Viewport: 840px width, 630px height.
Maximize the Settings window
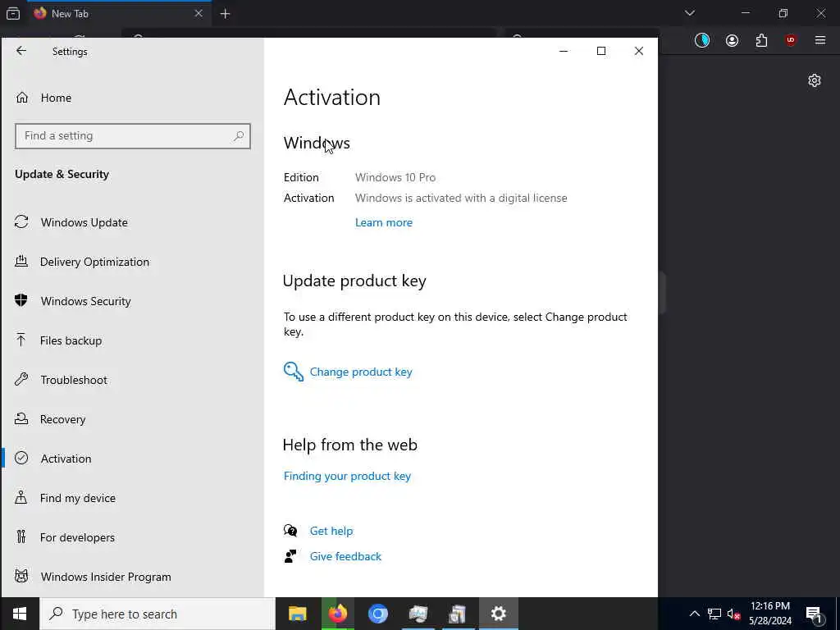(x=601, y=51)
